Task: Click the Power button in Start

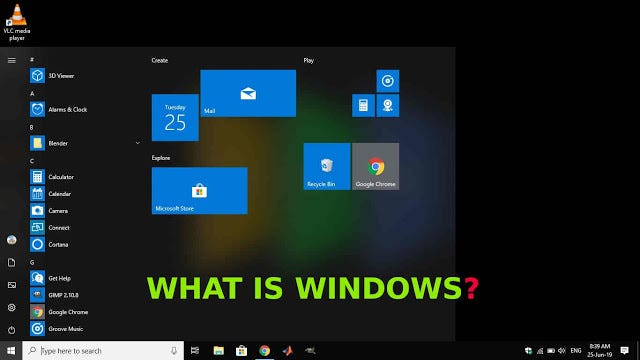Action: click(11, 330)
